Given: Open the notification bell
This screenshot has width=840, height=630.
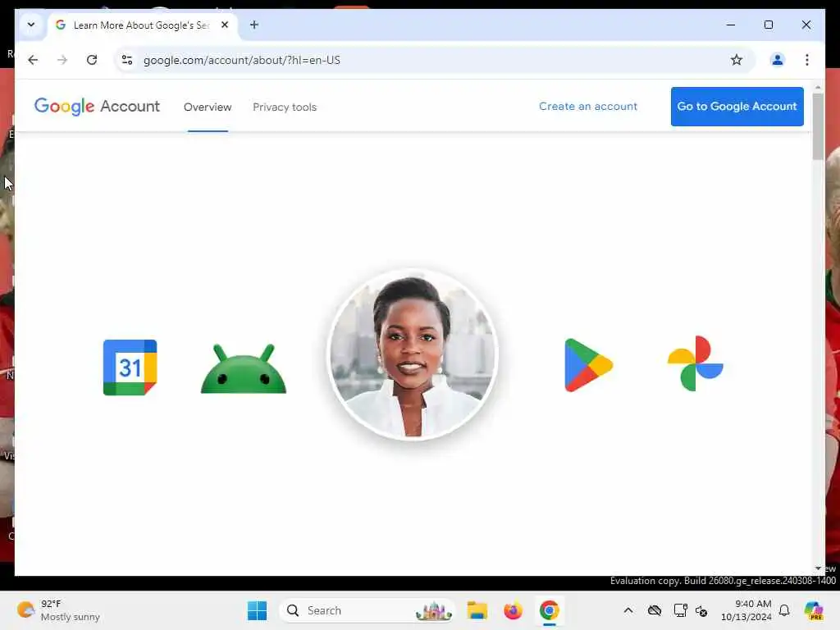Looking at the screenshot, I should click(783, 610).
